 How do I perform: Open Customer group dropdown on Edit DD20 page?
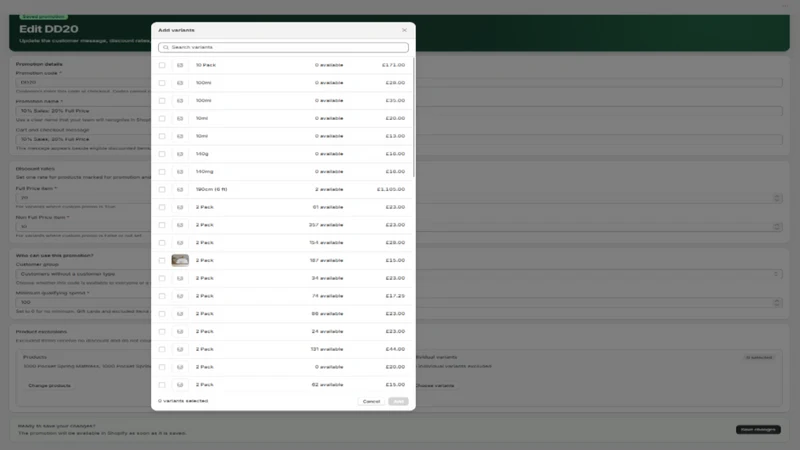pos(399,274)
